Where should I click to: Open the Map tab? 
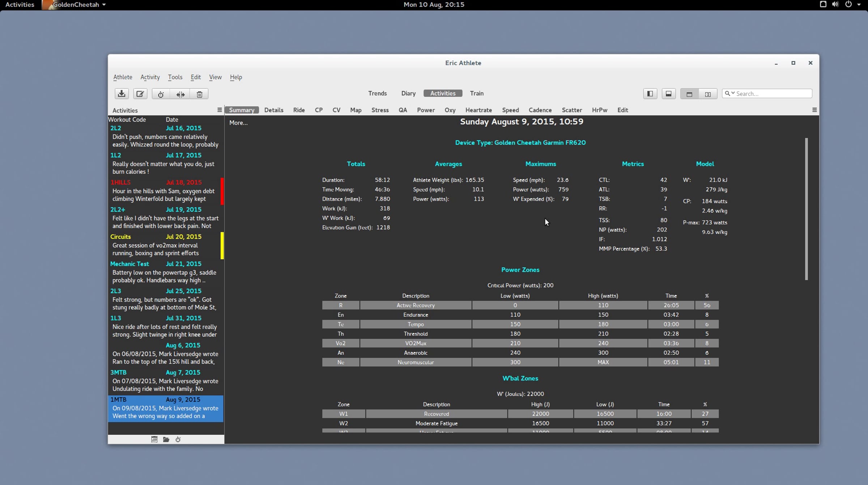(x=356, y=110)
